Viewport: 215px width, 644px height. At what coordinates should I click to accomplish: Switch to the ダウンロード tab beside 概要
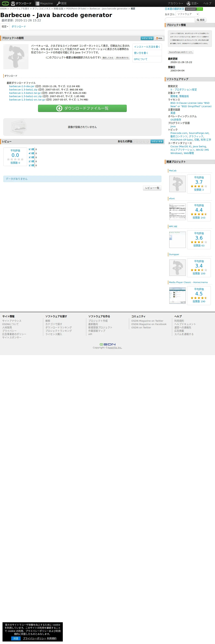click(19, 27)
